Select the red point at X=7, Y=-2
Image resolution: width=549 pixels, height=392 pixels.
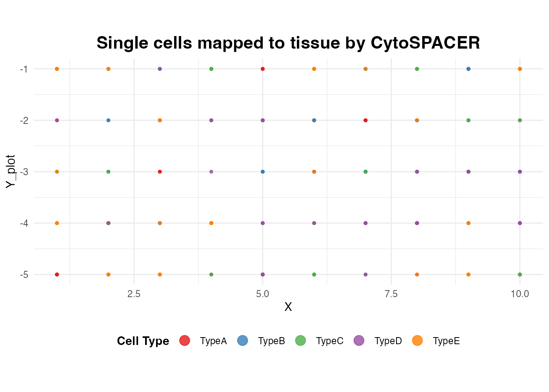(365, 120)
